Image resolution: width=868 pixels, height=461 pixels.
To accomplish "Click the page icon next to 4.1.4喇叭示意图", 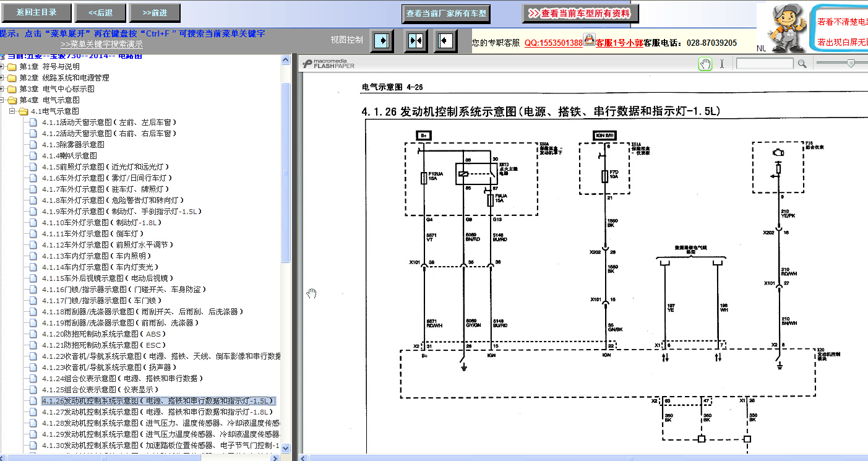I will coord(34,156).
